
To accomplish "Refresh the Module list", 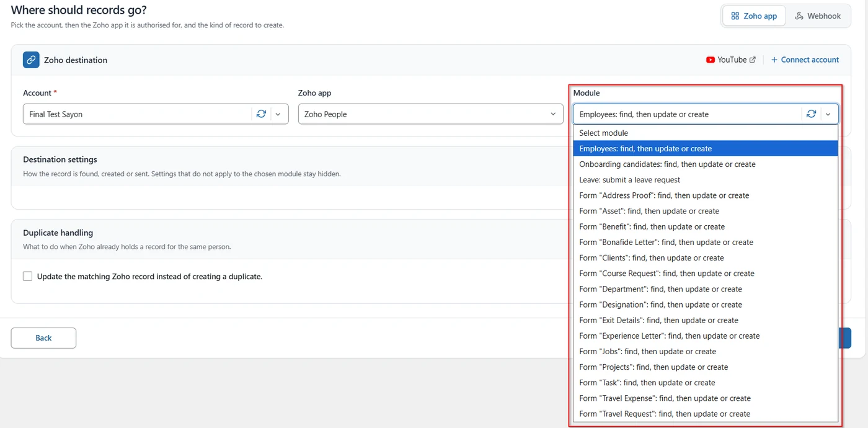I will click(811, 114).
